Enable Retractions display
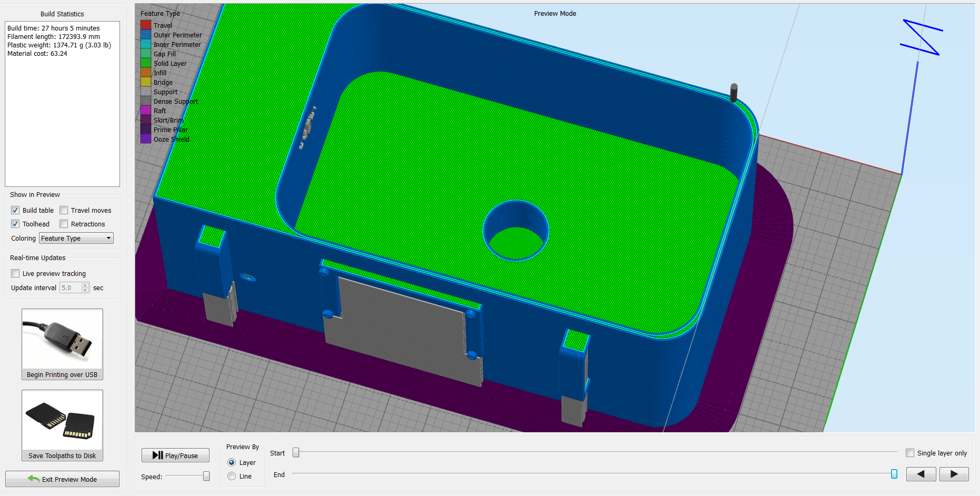980x496 pixels. 63,223
